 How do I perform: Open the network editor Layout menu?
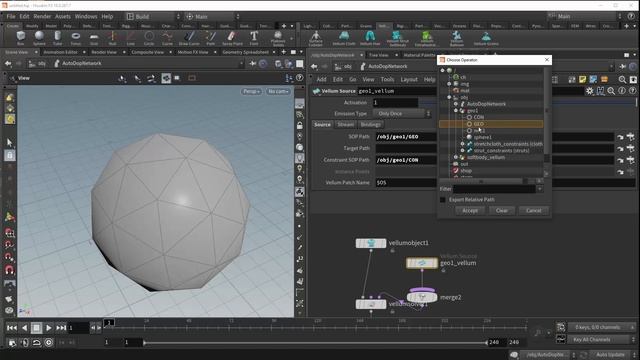pos(409,80)
